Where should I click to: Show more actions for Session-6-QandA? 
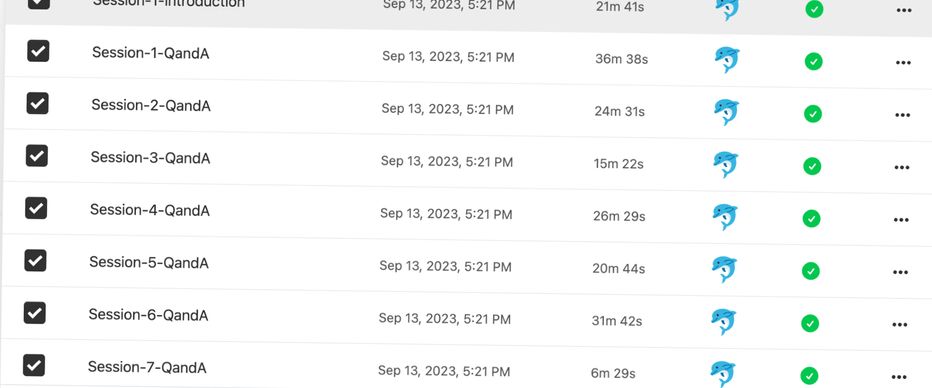point(900,324)
